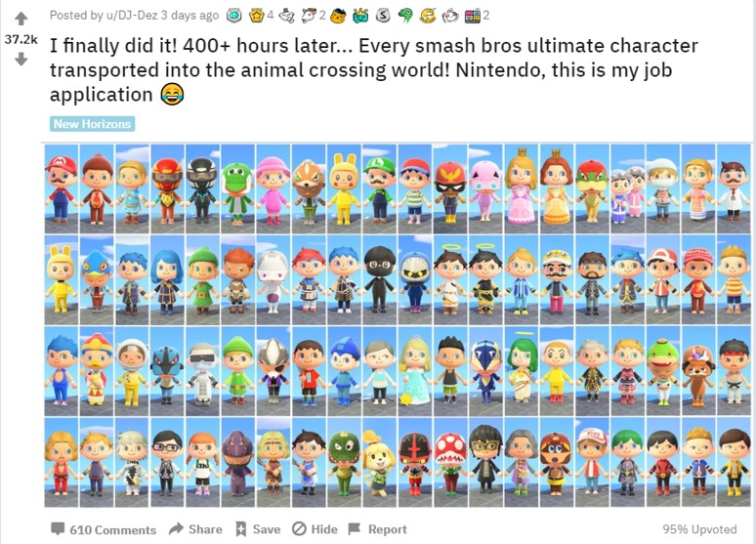
Task: Open image at the Mario character
Action: 61,189
